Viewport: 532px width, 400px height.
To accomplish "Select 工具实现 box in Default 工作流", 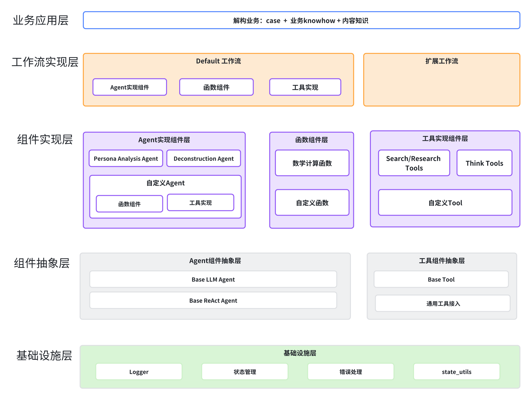I will (x=305, y=87).
